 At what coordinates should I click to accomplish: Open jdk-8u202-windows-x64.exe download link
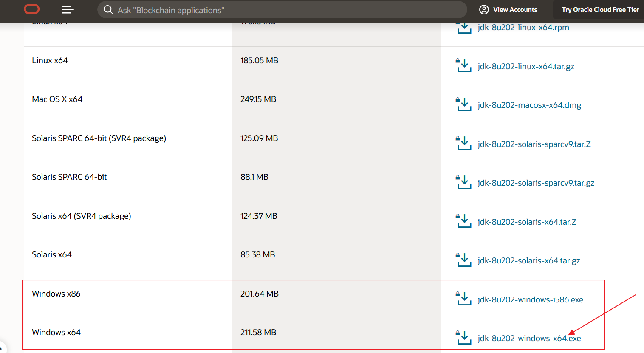[529, 339]
